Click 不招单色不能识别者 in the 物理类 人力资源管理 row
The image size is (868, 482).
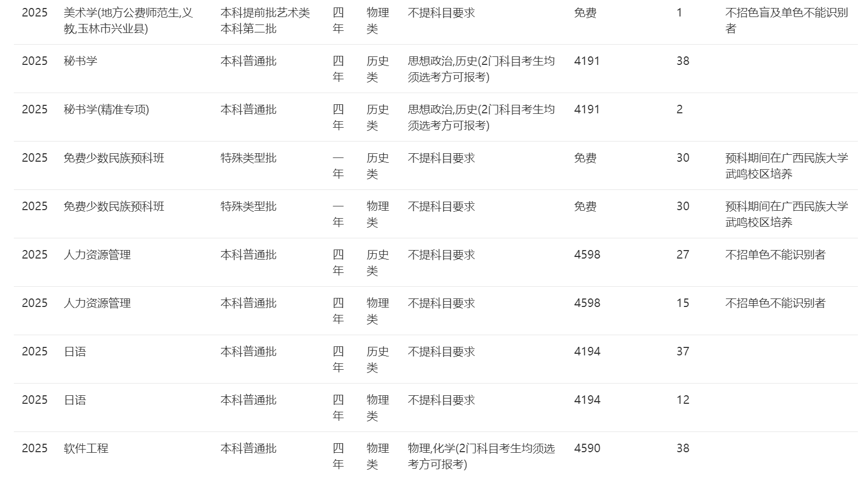[775, 303]
